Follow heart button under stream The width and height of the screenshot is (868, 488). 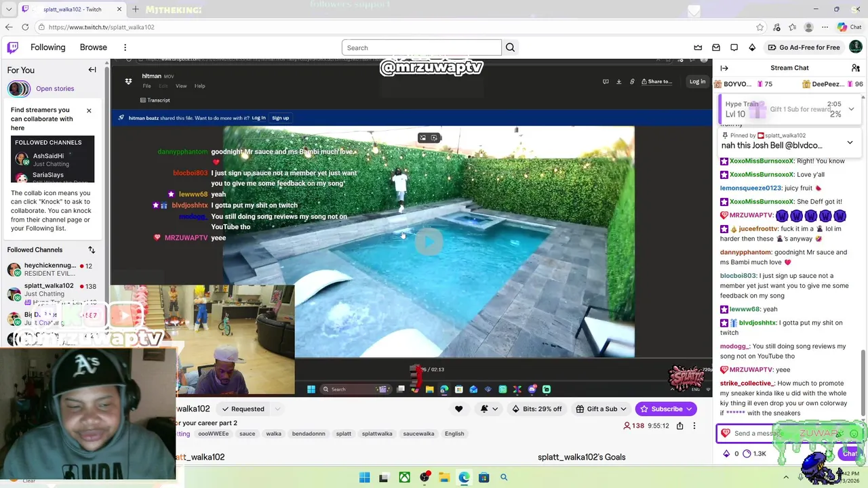coord(458,409)
